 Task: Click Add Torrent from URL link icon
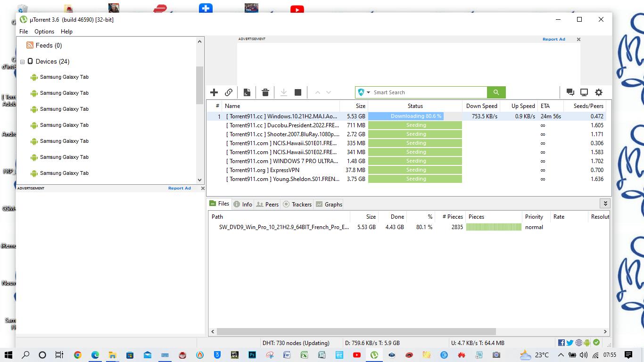click(x=229, y=92)
